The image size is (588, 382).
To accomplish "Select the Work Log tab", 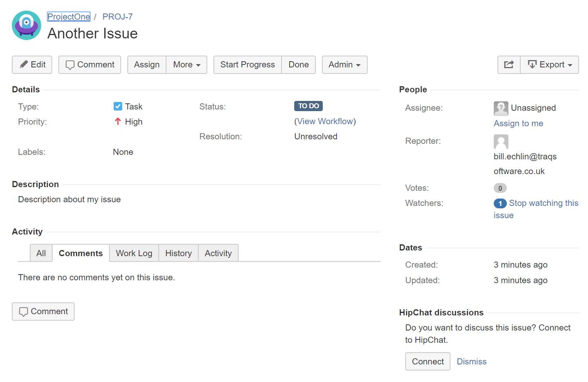I will (x=134, y=253).
